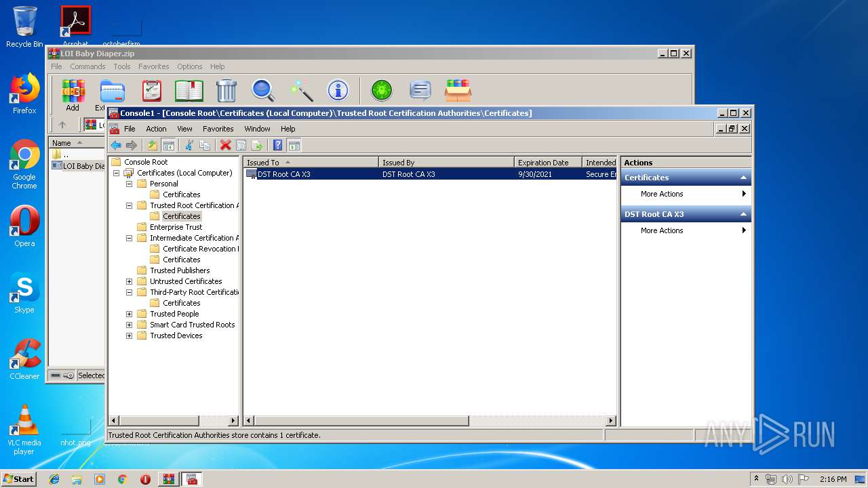Viewport: 868px width, 488px height.
Task: Open Help with blue question mark icon
Action: (277, 145)
